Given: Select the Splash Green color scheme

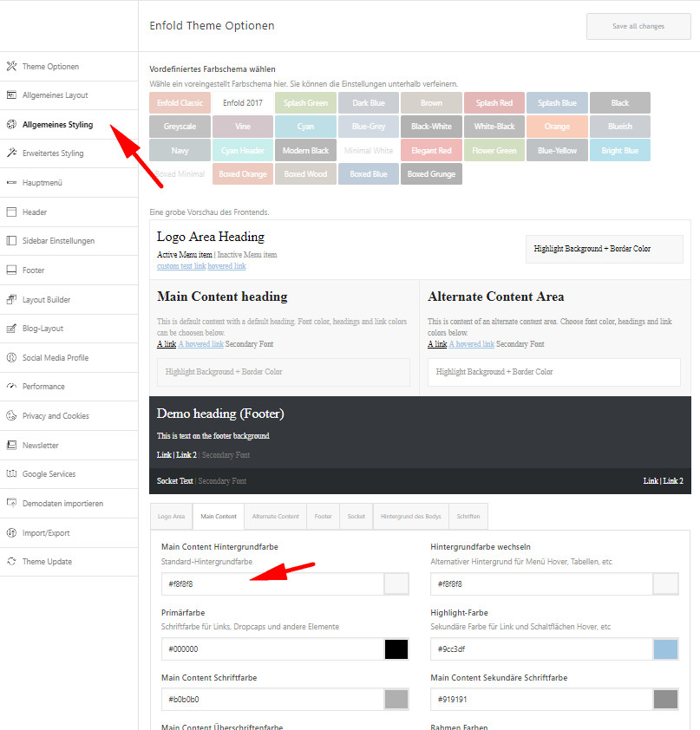Looking at the screenshot, I should [305, 103].
